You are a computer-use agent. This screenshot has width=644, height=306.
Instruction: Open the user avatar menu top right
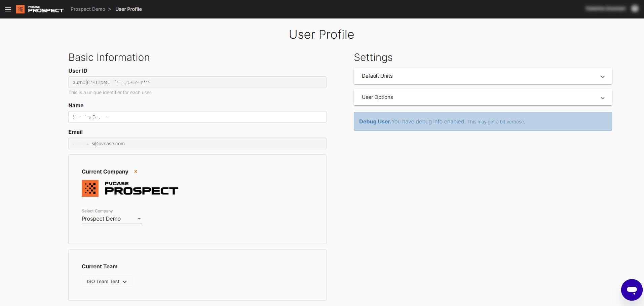click(x=635, y=8)
